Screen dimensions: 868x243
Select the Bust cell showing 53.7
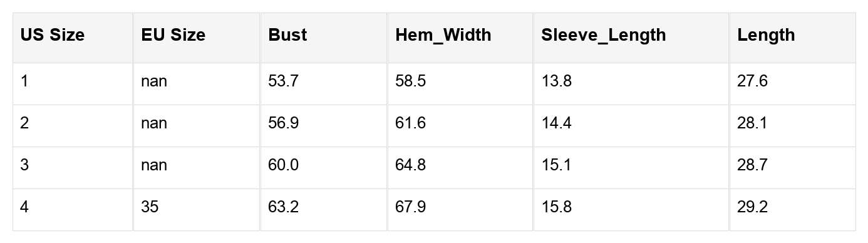click(323, 84)
